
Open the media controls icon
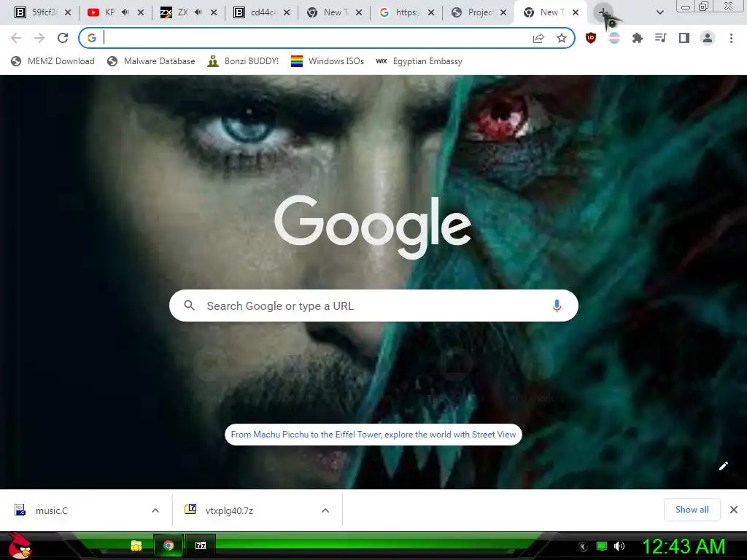661,38
